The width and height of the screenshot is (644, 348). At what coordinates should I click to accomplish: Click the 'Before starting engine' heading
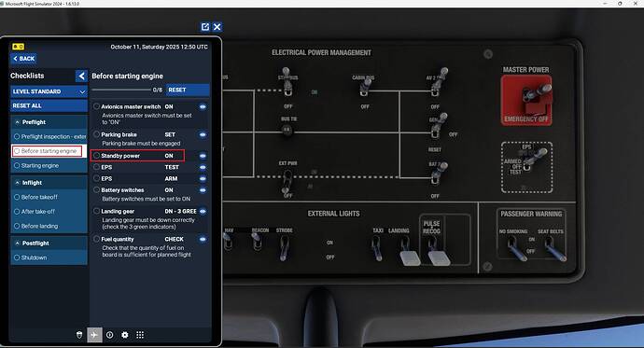pyautogui.click(x=127, y=76)
